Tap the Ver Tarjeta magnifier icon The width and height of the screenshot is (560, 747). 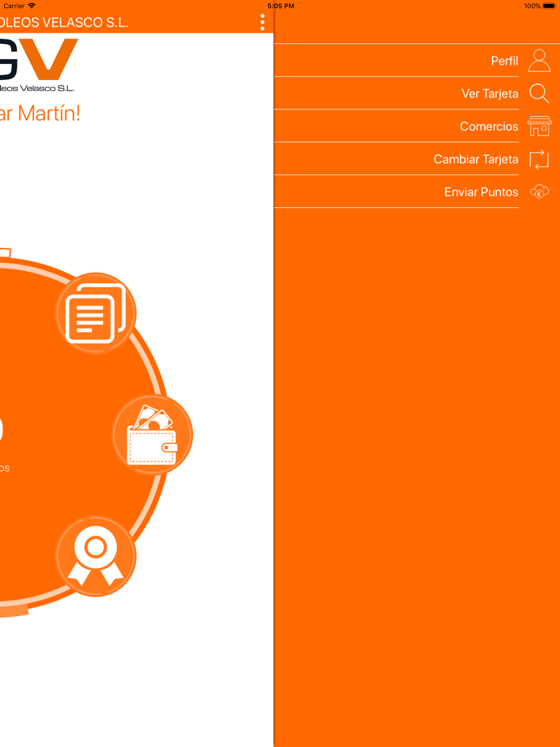click(539, 94)
